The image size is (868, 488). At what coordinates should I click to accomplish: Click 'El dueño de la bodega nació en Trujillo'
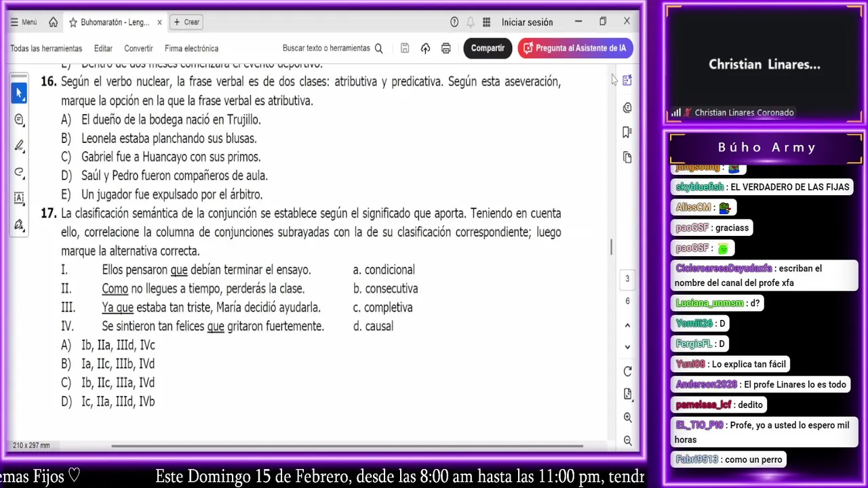pos(171,119)
